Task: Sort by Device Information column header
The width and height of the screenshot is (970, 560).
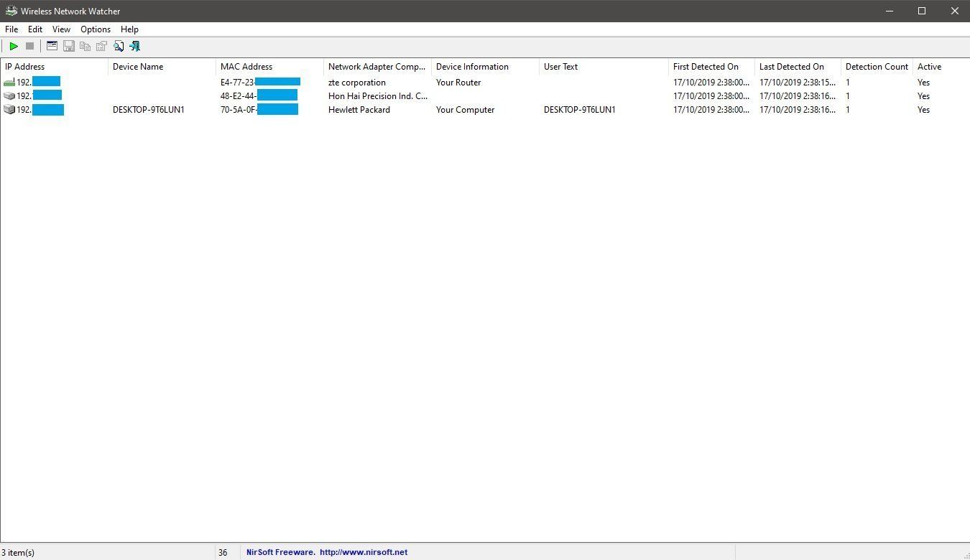Action: coord(472,67)
